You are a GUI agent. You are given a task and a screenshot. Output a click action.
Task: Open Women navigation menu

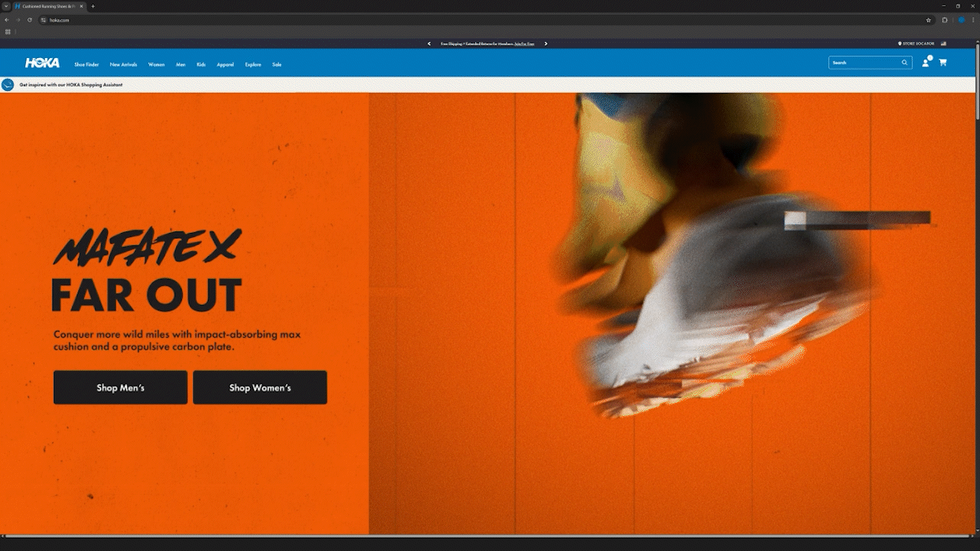156,64
